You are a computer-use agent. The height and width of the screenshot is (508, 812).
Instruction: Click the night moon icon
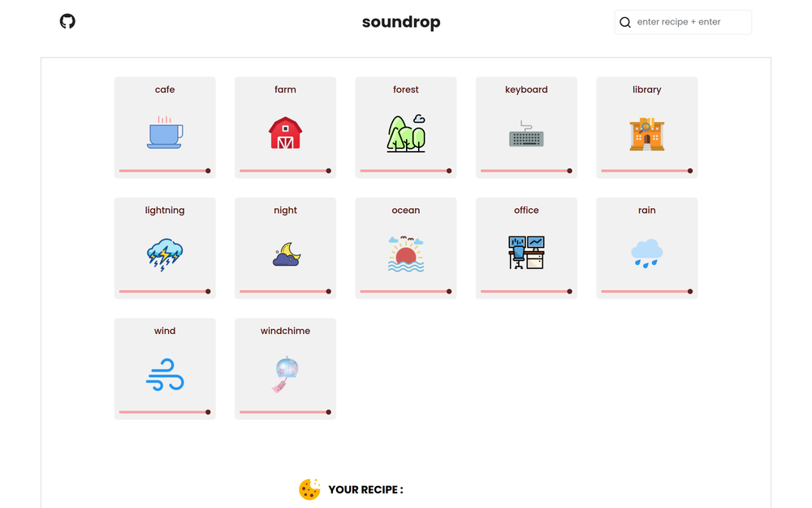pos(287,254)
